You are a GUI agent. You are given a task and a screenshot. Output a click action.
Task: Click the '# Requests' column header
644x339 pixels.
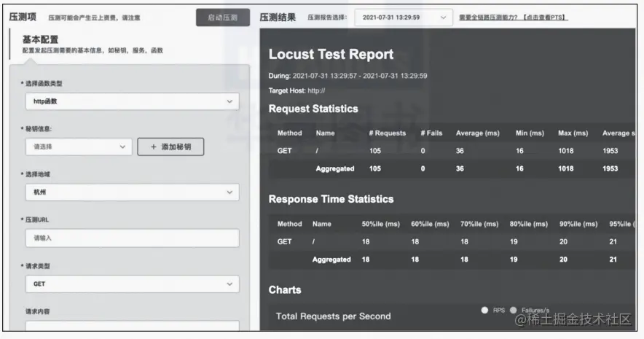(388, 133)
